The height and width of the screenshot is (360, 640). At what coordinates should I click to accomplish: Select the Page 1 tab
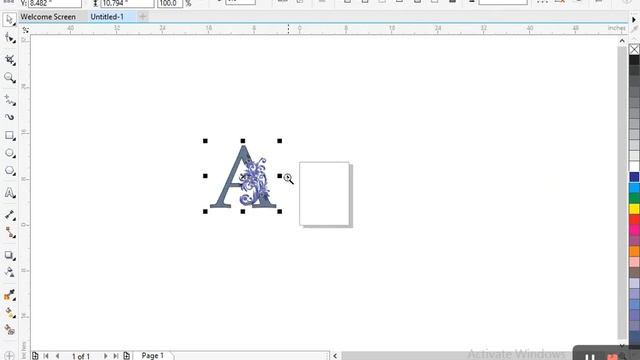(153, 356)
